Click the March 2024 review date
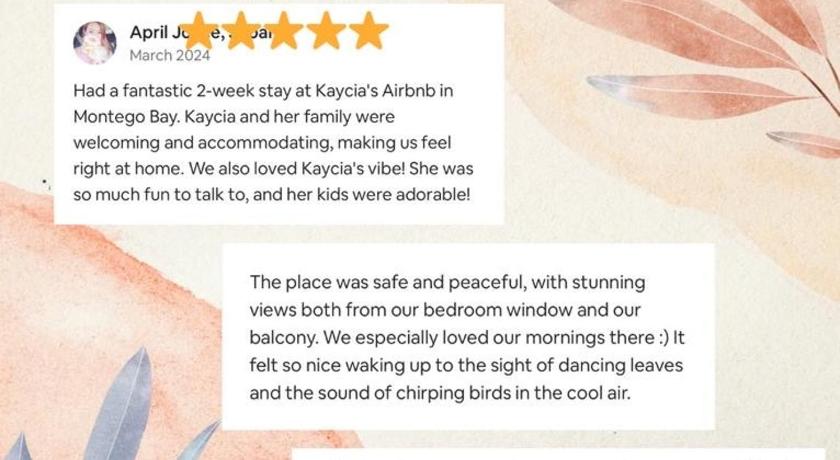This screenshot has height=460, width=840. tap(169, 55)
